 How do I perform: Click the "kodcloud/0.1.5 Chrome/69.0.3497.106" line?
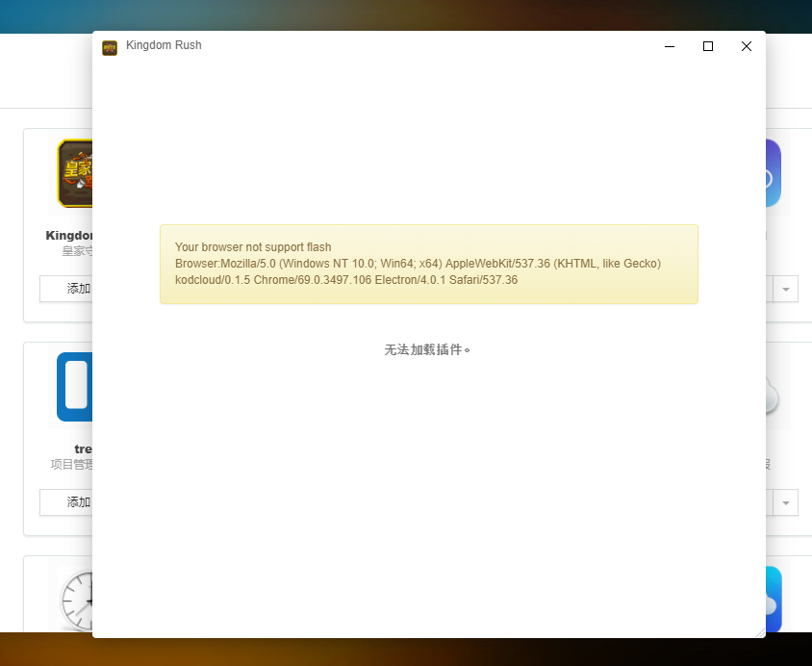(346, 280)
